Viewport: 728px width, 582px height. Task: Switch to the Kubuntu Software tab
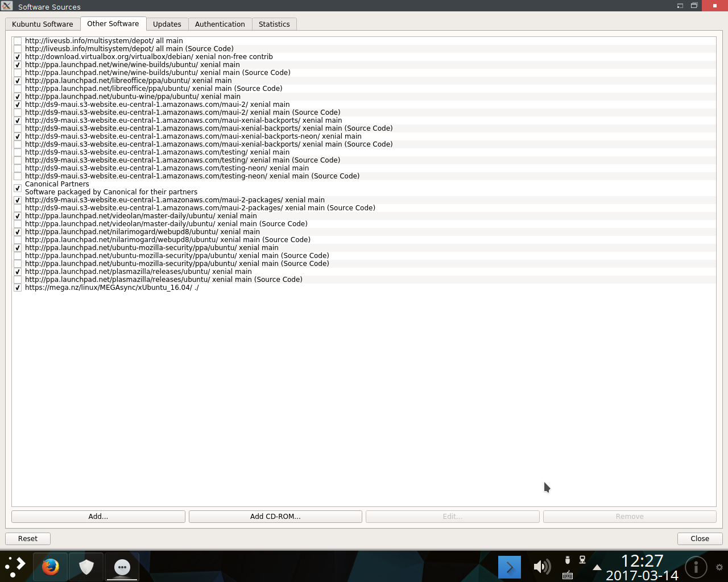click(43, 24)
